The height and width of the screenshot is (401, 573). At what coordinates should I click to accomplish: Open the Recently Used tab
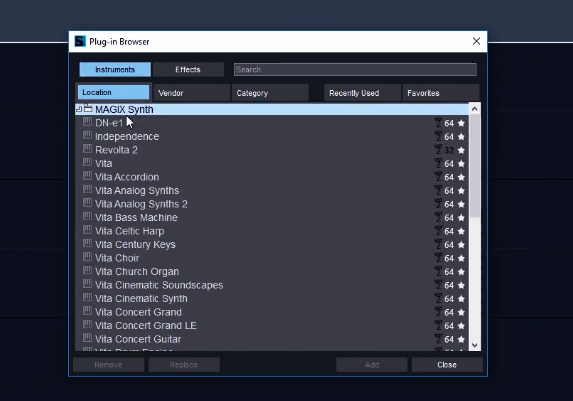click(x=362, y=93)
